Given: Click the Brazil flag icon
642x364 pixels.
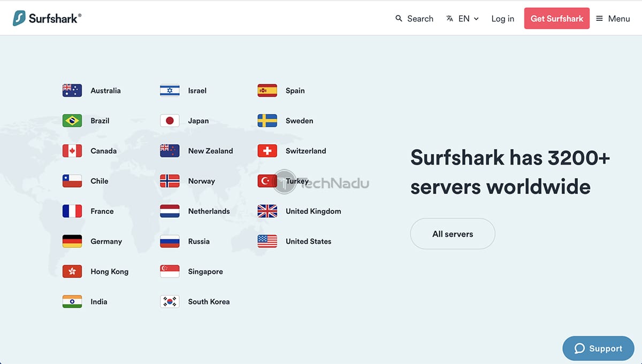Looking at the screenshot, I should click(72, 121).
